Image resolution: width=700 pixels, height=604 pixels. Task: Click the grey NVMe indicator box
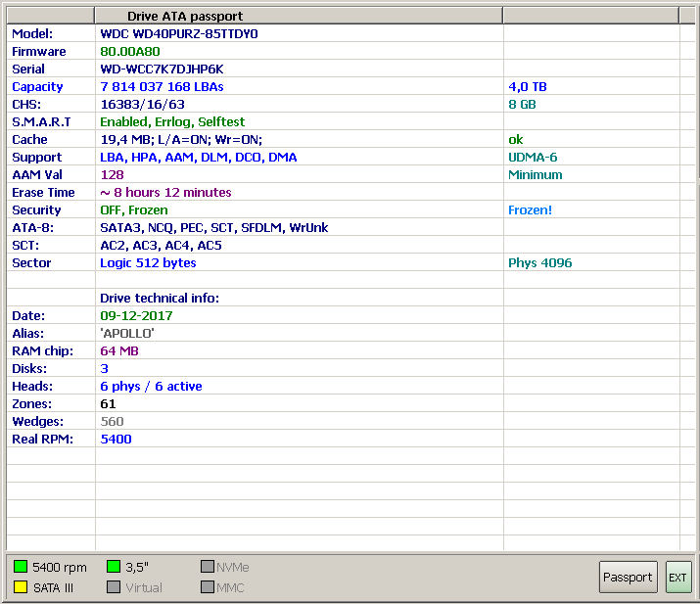tap(208, 567)
